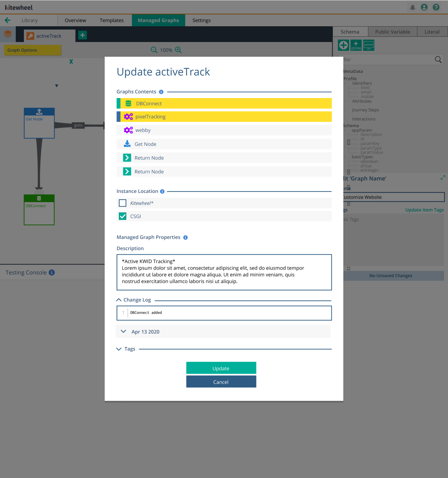
Task: Click the add JSON schema icon
Action: tap(356, 45)
